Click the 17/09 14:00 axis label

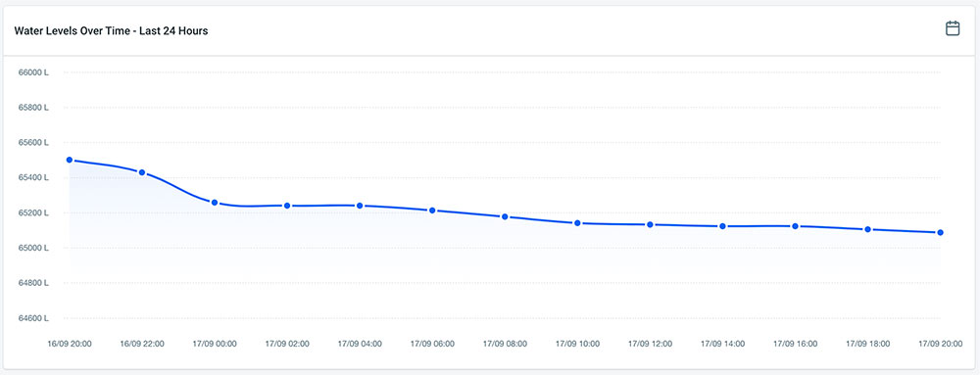[x=722, y=344]
